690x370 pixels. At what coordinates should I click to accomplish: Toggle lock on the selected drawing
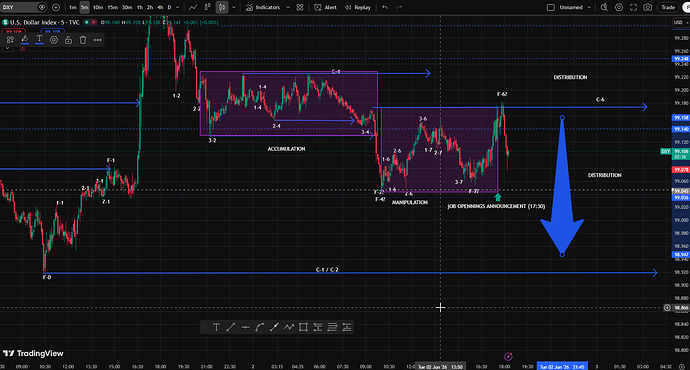(x=68, y=40)
